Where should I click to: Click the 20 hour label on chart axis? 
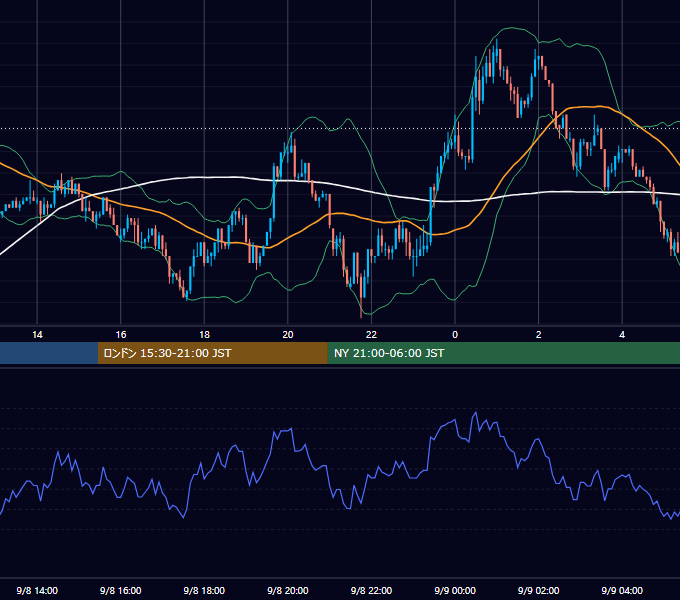288,335
